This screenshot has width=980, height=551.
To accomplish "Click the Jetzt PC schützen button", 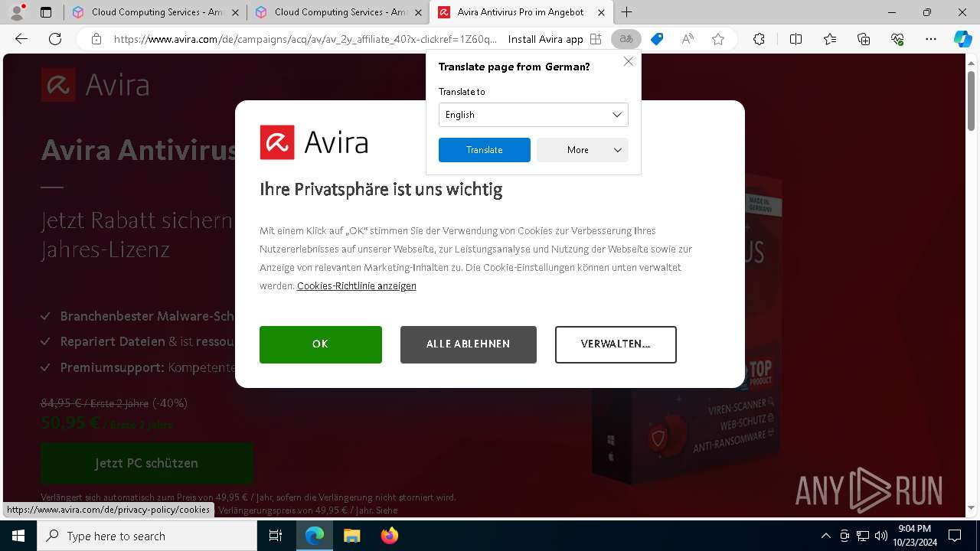I will point(147,463).
